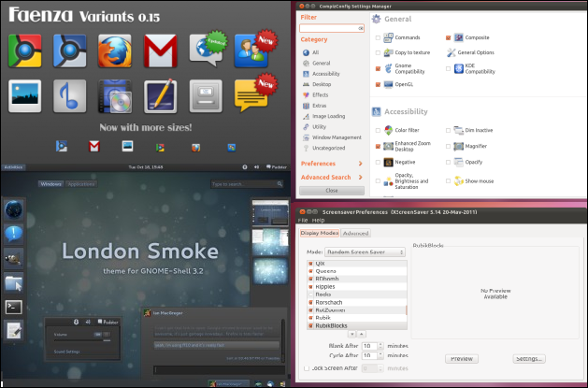This screenshot has height=388, width=588.
Task: Click the small Gmail icon in sizes row
Action: (94, 146)
